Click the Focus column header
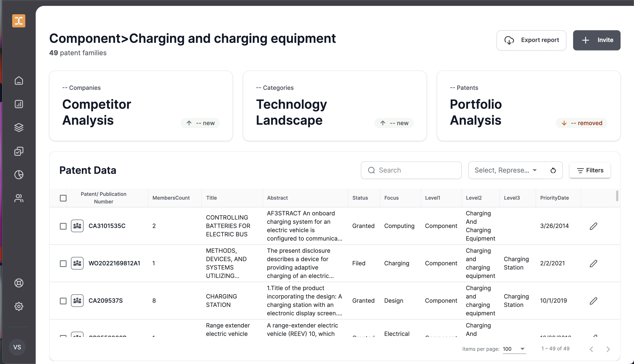This screenshot has width=634, height=364. (x=391, y=198)
